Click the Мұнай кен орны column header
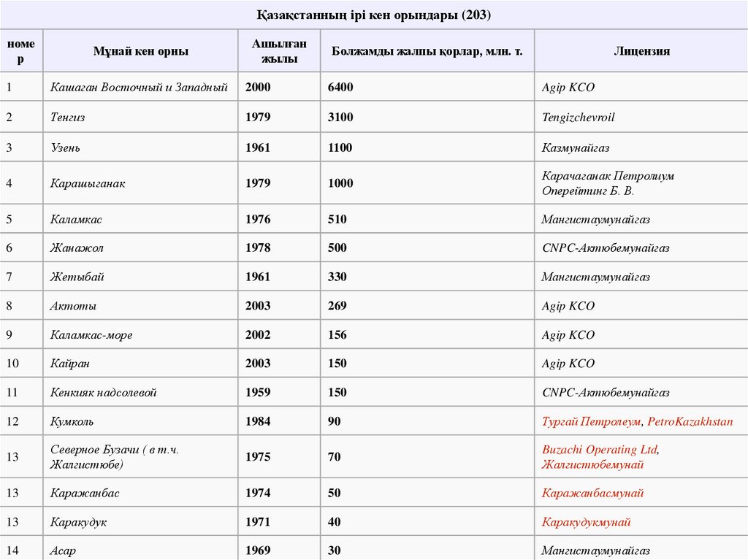Screen dimensions: 748x560 [x=141, y=51]
